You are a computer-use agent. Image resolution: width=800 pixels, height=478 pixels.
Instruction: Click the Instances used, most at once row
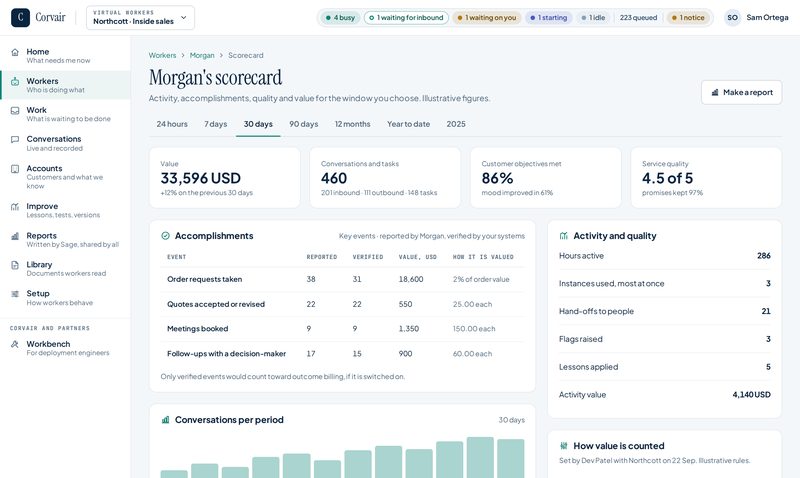(x=664, y=284)
